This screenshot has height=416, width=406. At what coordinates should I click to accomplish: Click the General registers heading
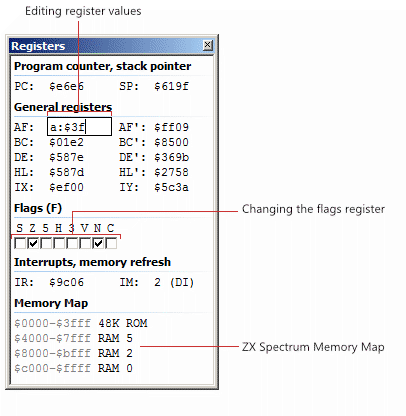[x=63, y=107]
